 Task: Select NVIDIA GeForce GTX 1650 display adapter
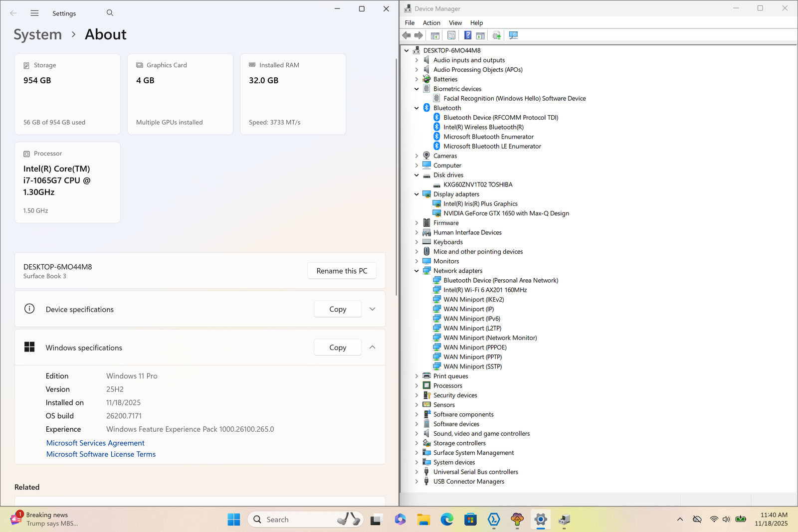(x=506, y=213)
